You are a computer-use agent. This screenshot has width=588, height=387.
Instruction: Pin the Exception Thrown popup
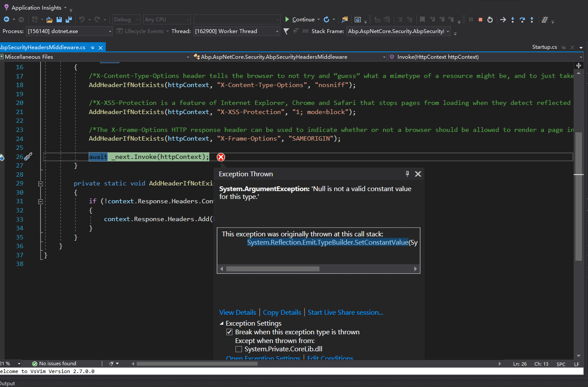coord(407,173)
